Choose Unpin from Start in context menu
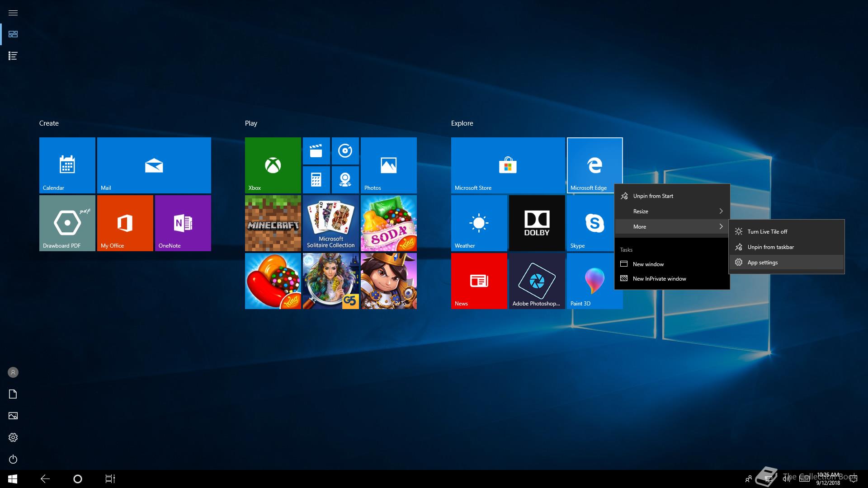 [x=672, y=196]
